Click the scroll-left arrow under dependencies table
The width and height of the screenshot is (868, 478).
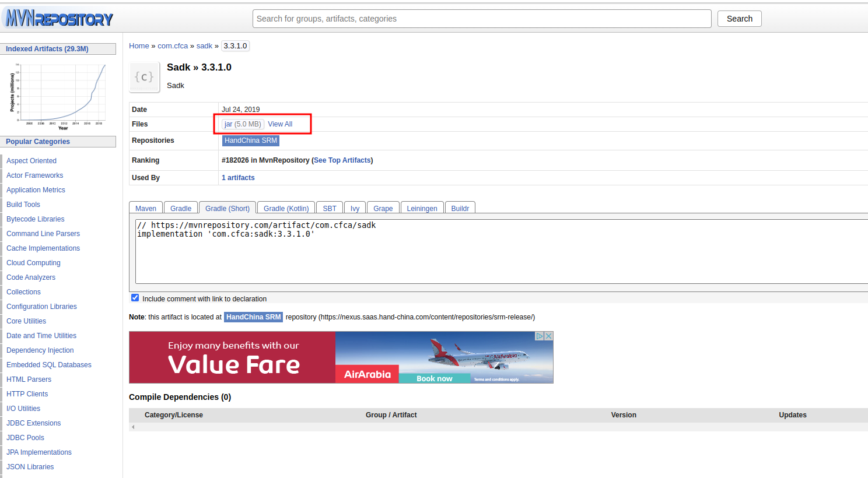(x=133, y=427)
